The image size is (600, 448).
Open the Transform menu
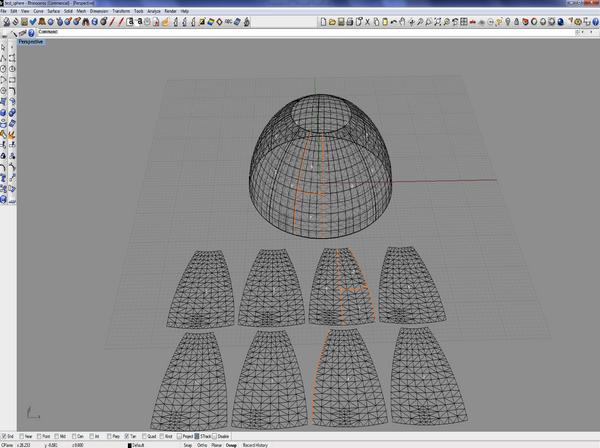(120, 10)
